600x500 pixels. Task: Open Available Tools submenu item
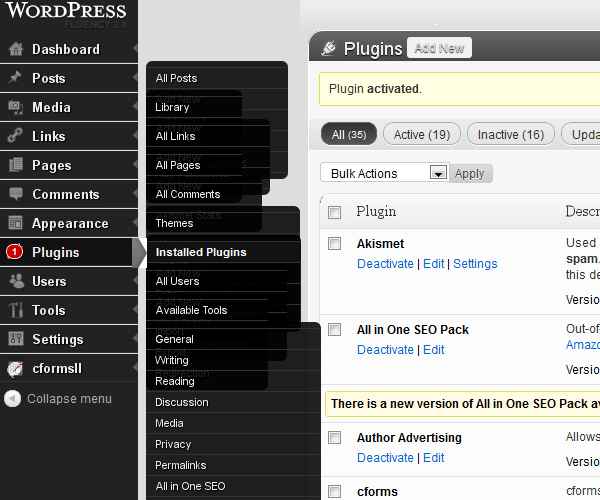tap(191, 310)
